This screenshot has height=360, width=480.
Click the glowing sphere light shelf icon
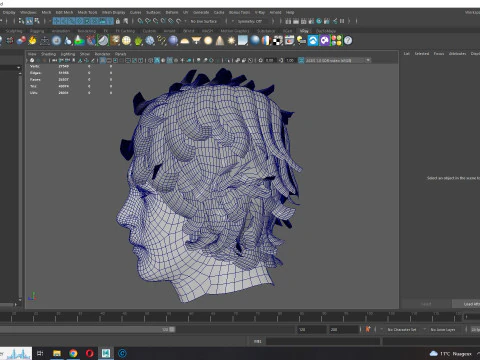tap(208, 41)
